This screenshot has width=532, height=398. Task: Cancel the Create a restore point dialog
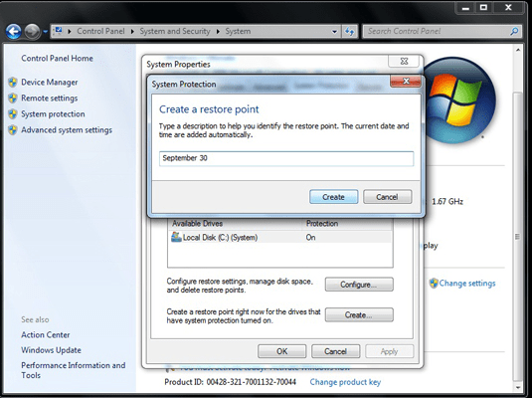(388, 197)
